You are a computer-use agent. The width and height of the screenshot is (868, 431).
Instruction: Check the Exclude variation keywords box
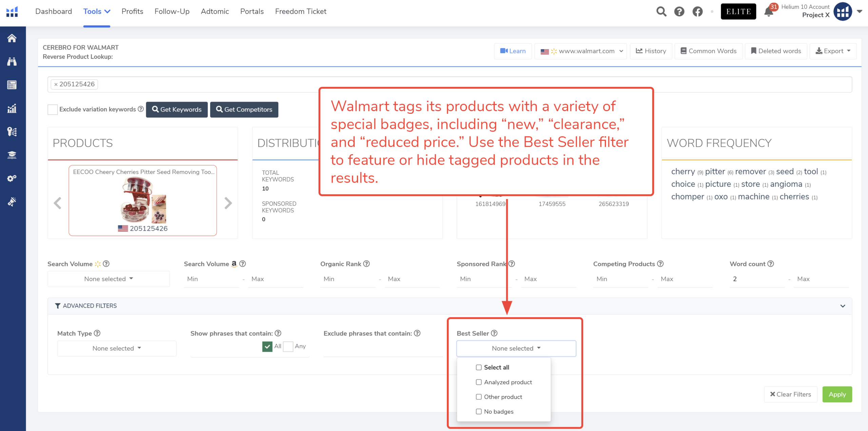click(53, 109)
